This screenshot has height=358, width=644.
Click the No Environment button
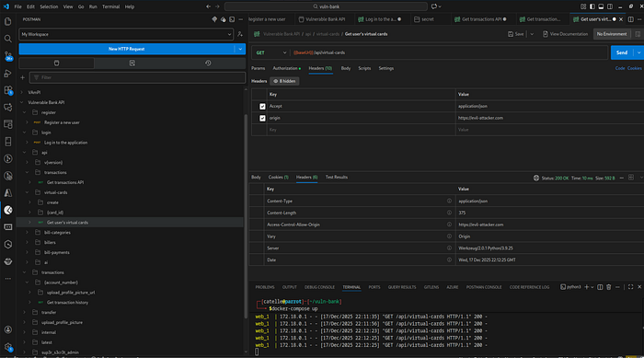pos(612,34)
